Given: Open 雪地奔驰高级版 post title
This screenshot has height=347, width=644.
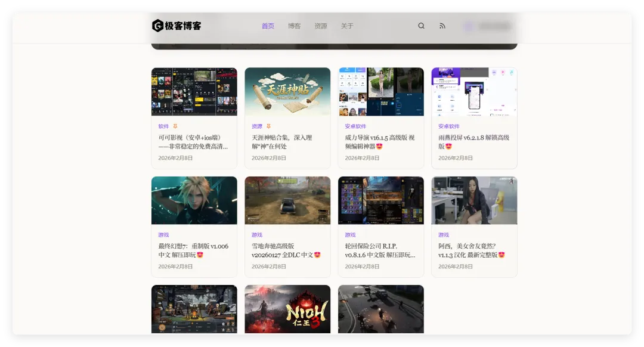Looking at the screenshot, I should (x=286, y=250).
